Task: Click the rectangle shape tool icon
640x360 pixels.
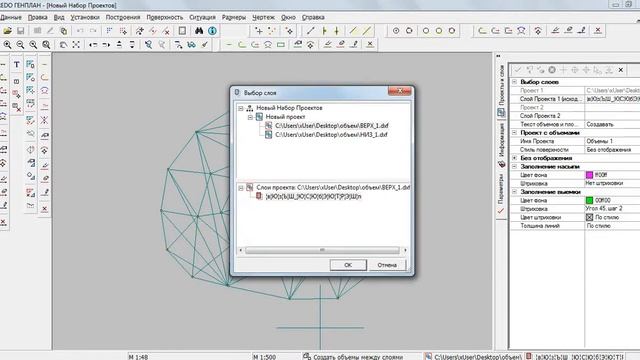Action: pyautogui.click(x=281, y=44)
